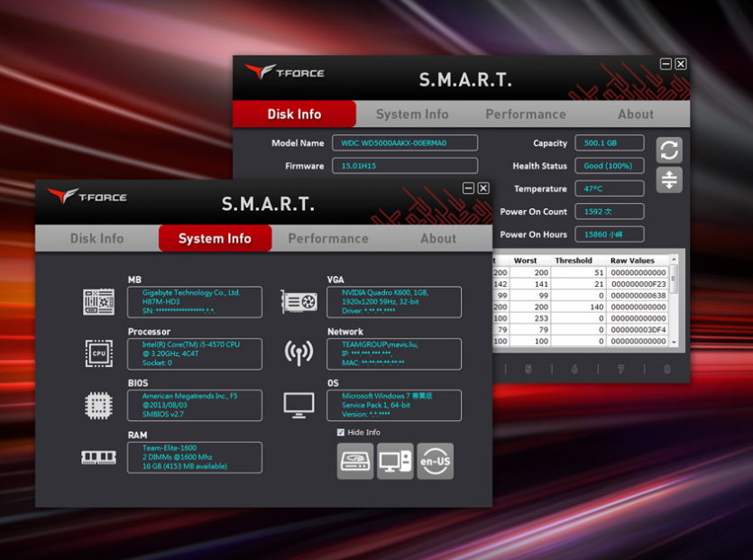Screen dimensions: 753x560
Task: Click the graphics card icon beside VGA
Action: (x=298, y=302)
